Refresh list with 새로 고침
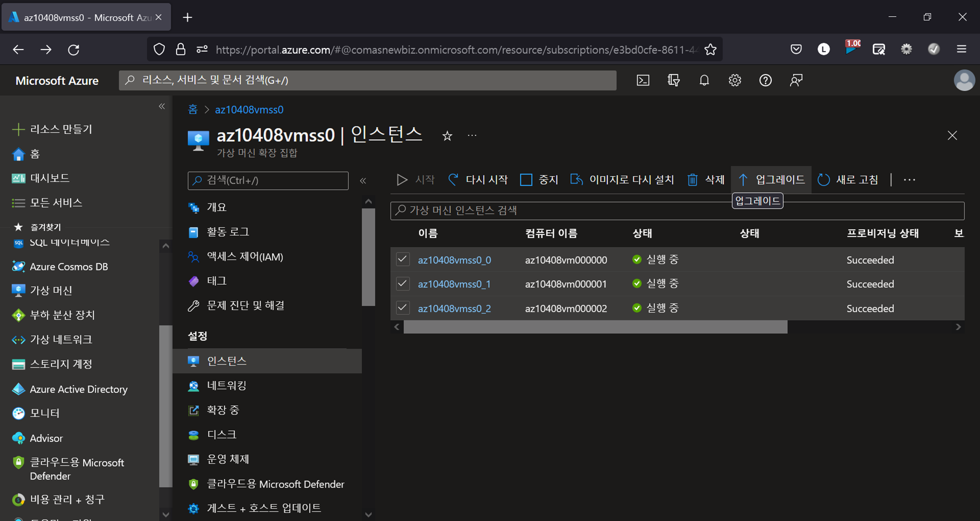The image size is (980, 521). 848,180
